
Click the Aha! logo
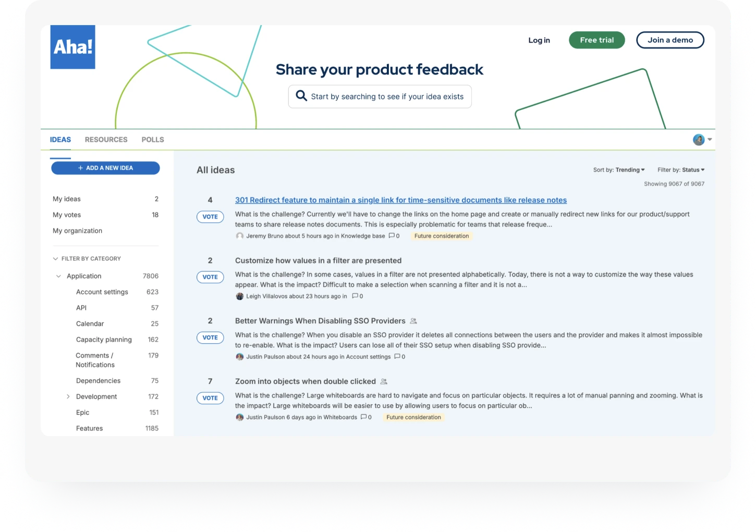72,46
